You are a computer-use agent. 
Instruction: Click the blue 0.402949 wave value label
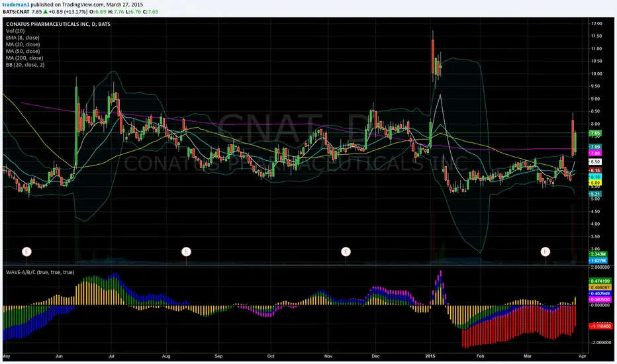[600, 294]
